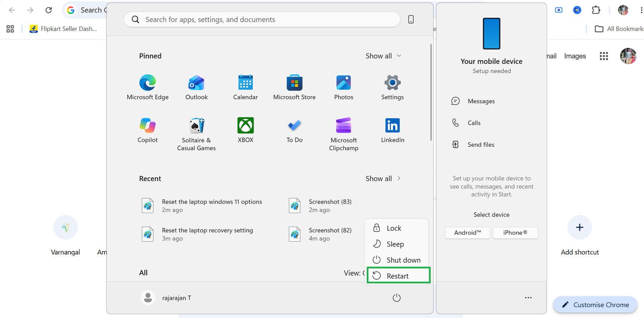Open the LinkedIn pinned app
Image resolution: width=644 pixels, height=318 pixels.
pos(392,130)
